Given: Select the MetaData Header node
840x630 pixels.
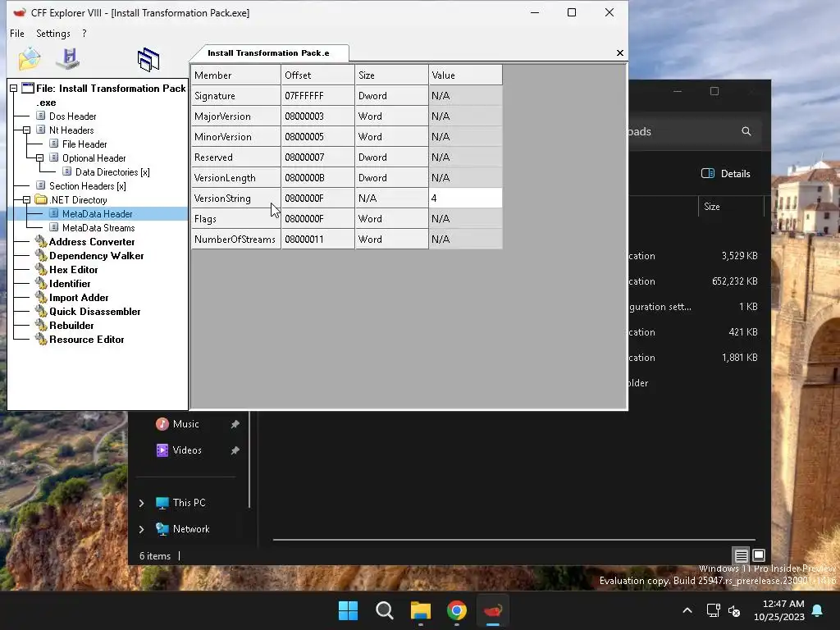Looking at the screenshot, I should click(97, 214).
